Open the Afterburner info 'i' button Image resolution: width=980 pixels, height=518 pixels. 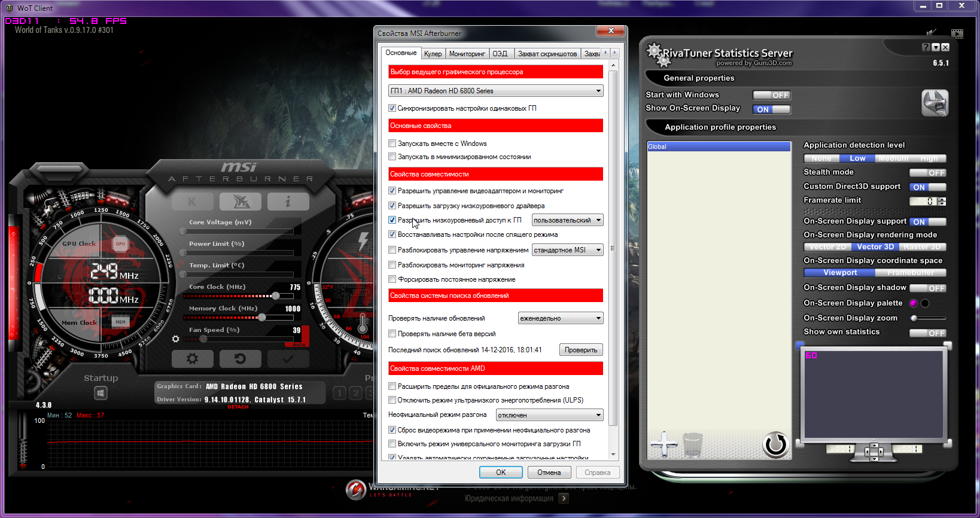point(288,202)
